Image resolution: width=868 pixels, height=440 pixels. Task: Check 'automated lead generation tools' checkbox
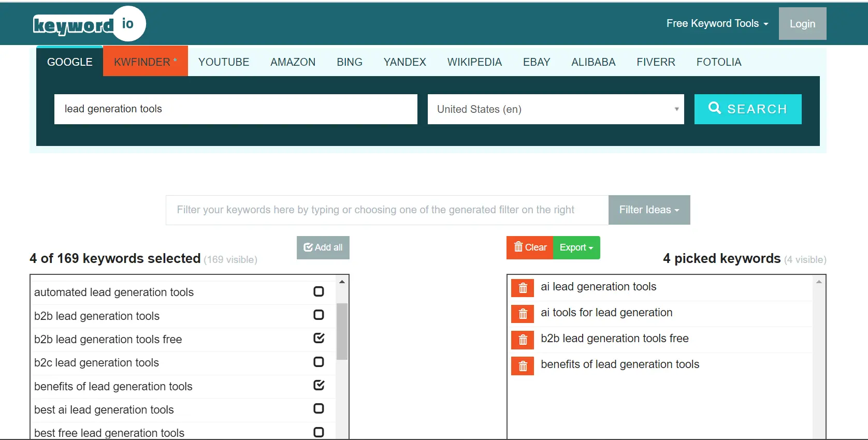(319, 291)
